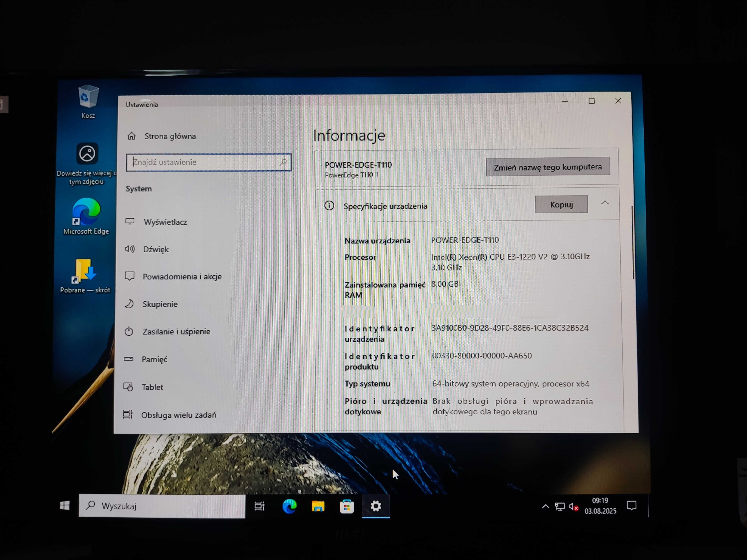Screen dimensions: 747x560
Task: Click the muted volume tray icon
Action: [x=574, y=506]
